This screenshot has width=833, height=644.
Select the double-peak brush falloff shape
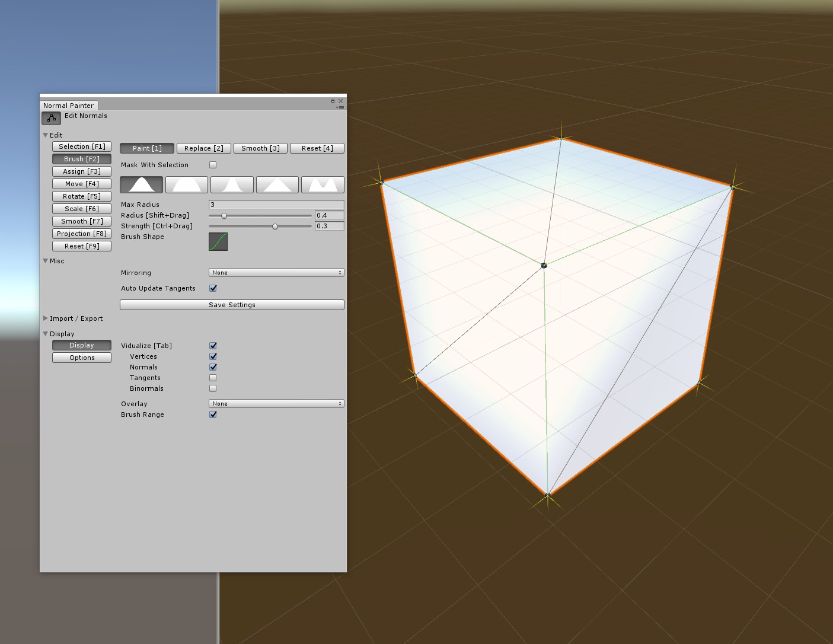tap(323, 184)
